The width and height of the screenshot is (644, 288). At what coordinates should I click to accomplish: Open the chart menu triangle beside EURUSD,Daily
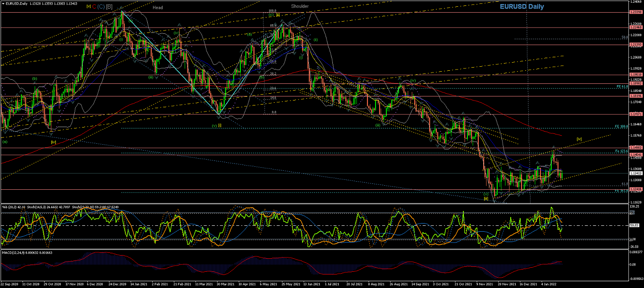tap(3, 4)
